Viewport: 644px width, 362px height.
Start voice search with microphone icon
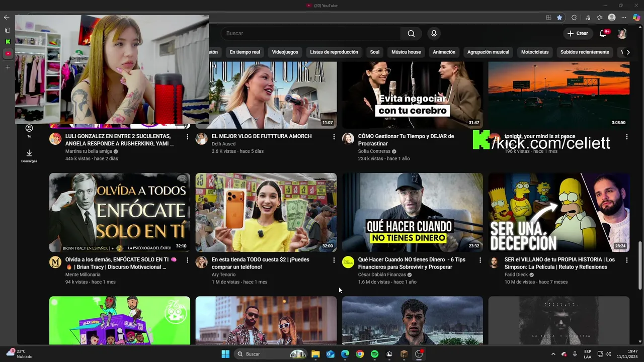(x=434, y=34)
